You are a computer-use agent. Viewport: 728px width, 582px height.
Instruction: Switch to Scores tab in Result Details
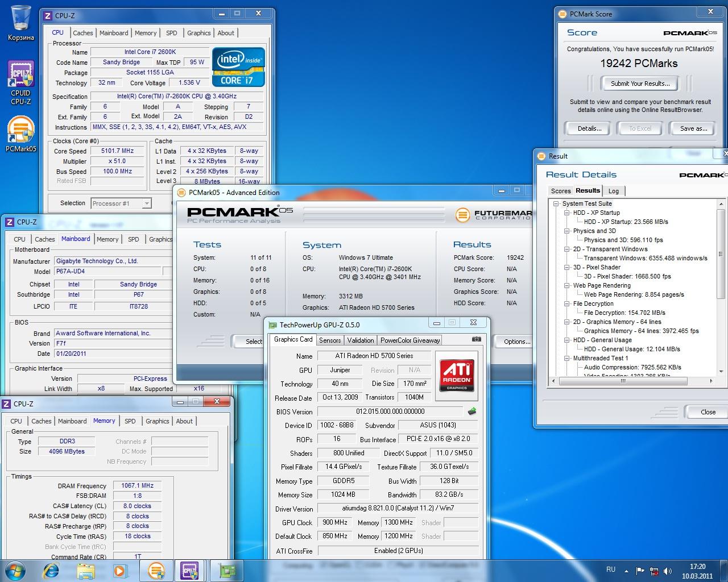(x=561, y=191)
